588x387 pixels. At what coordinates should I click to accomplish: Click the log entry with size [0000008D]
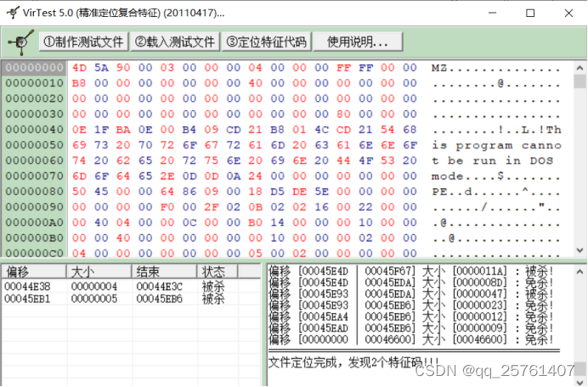point(411,282)
